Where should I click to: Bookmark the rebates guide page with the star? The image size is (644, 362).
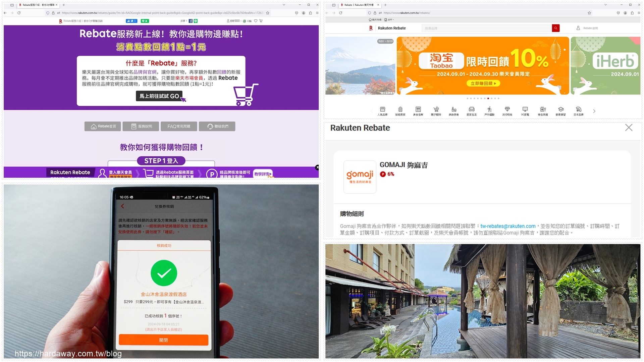click(268, 13)
